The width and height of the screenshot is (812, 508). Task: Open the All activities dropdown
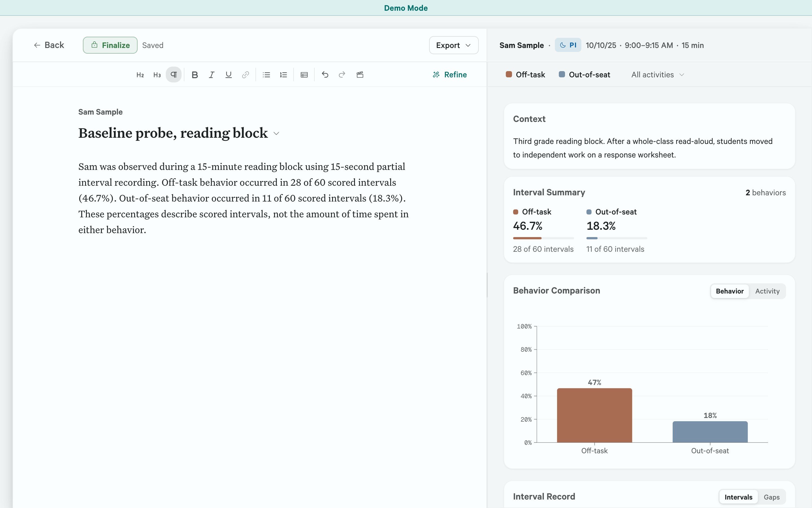[658, 75]
